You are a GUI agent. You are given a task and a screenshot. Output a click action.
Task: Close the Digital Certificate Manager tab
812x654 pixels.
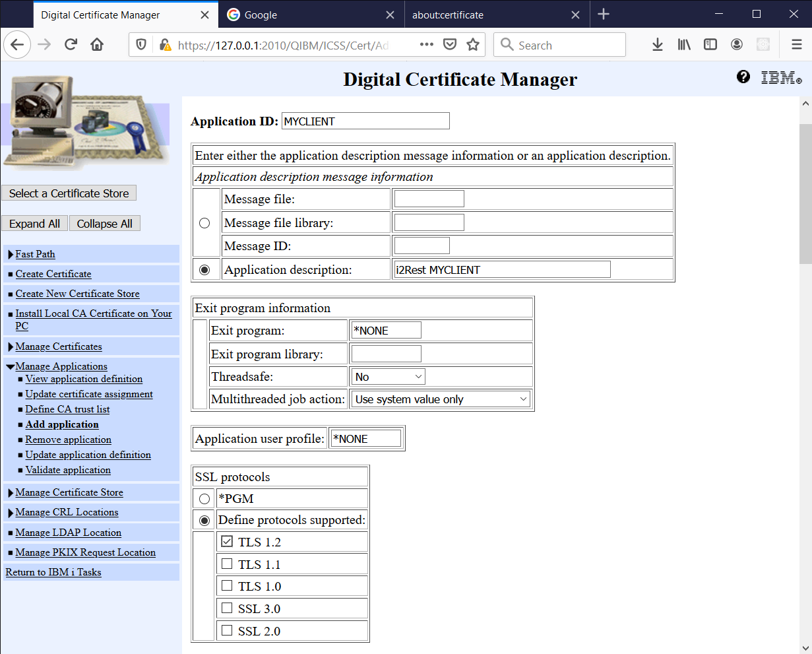click(x=204, y=15)
